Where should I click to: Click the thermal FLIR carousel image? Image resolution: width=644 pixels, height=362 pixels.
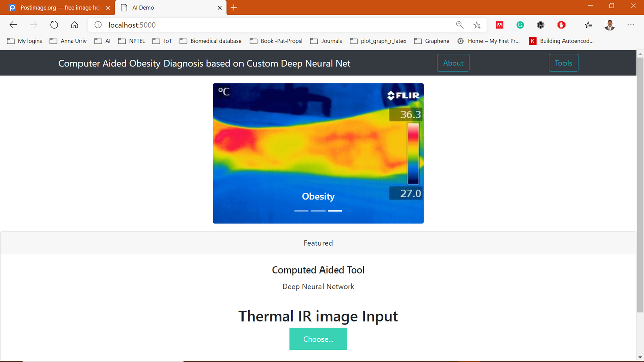pos(318,153)
